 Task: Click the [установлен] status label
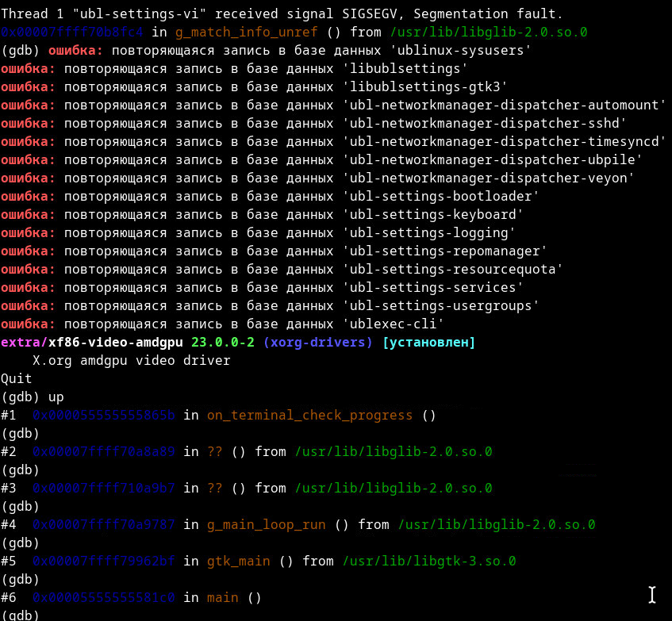[x=428, y=342]
